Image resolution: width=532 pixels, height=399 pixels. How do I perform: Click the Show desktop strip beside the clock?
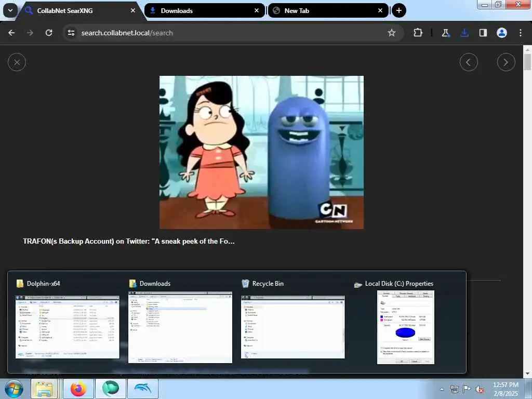tap(528, 389)
